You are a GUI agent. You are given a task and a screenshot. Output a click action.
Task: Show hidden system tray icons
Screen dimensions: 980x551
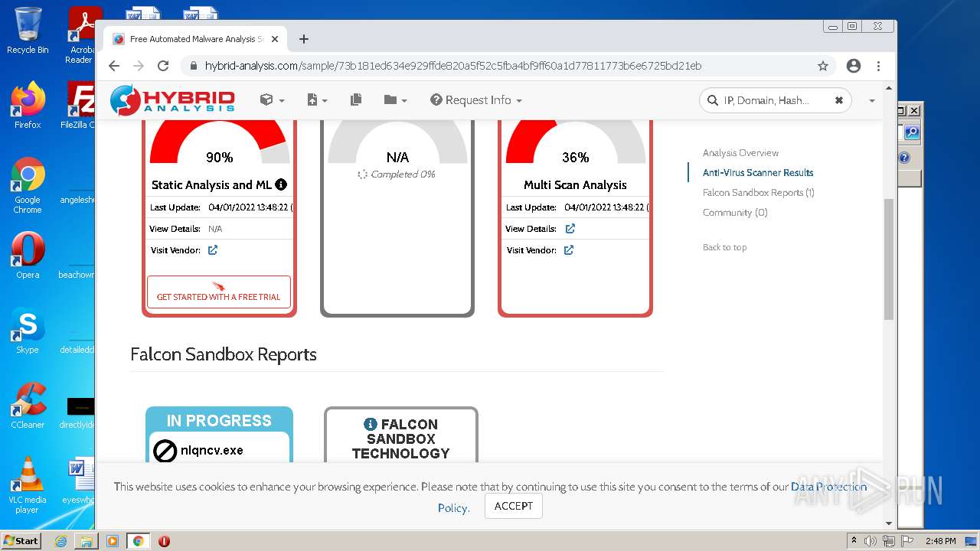854,541
